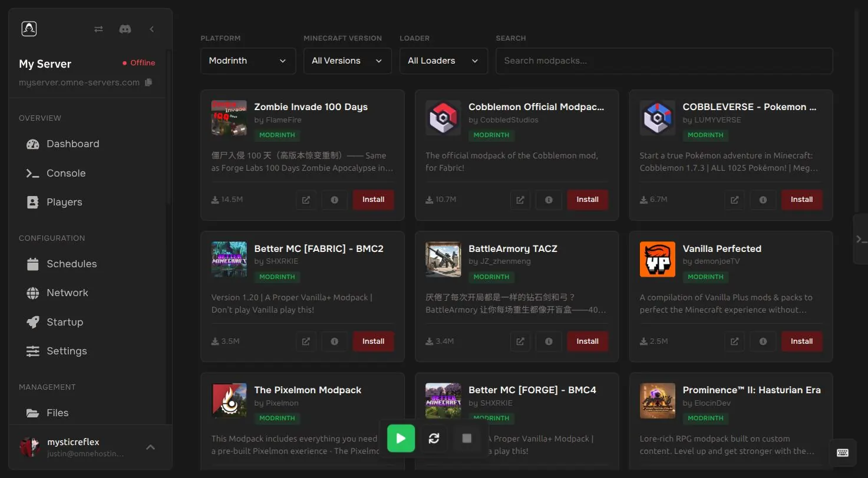The height and width of the screenshot is (478, 868).
Task: Click the mysticreflex user avatar
Action: click(x=29, y=447)
